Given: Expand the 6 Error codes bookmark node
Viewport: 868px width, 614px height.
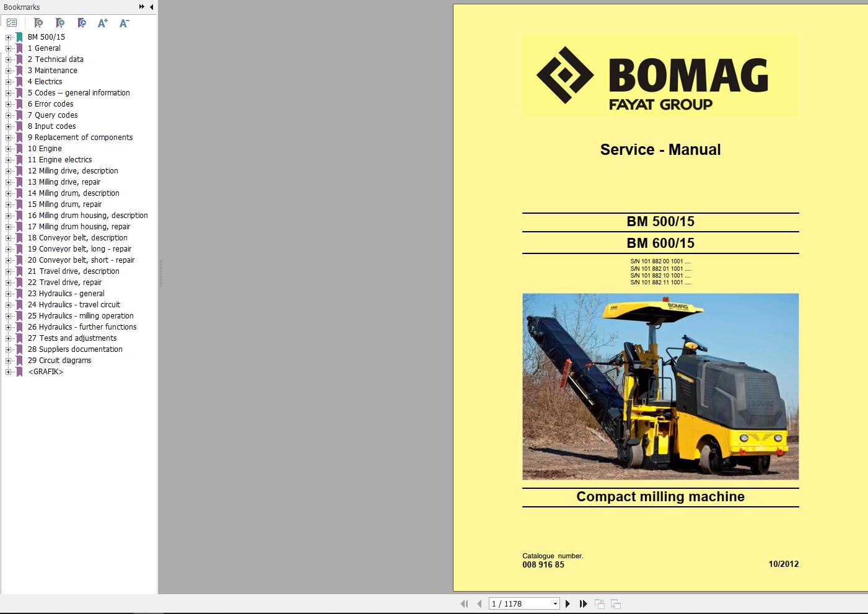Looking at the screenshot, I should [x=8, y=104].
